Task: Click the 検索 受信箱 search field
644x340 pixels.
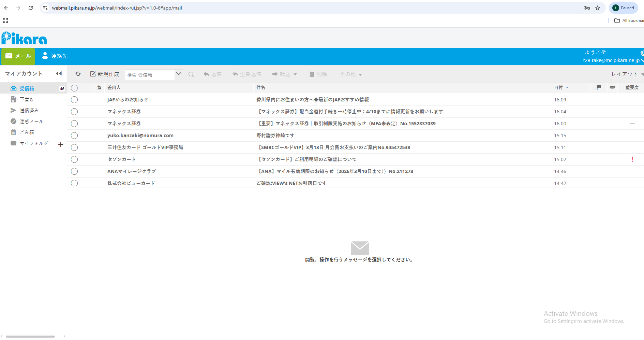Action: tap(150, 74)
